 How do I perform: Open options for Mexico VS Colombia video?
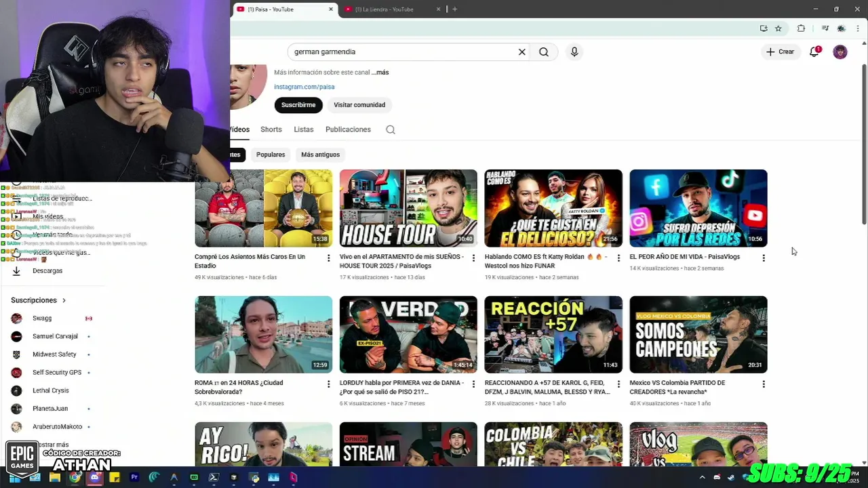point(764,384)
